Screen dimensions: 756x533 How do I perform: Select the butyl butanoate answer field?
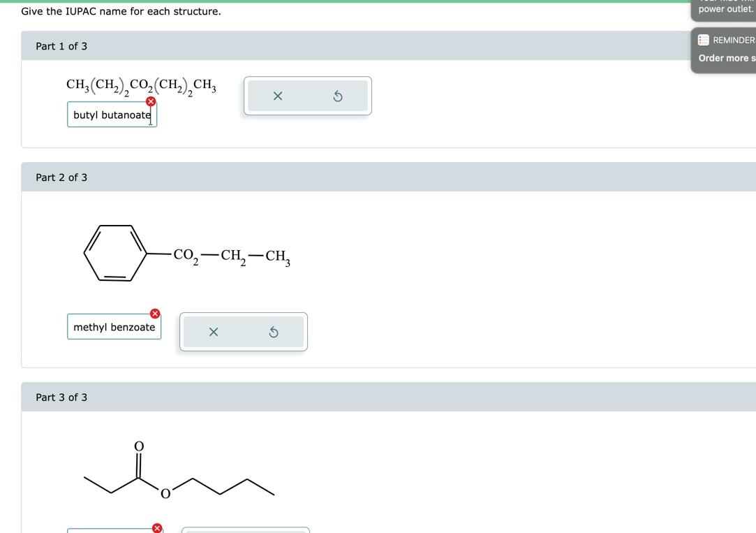pos(112,115)
